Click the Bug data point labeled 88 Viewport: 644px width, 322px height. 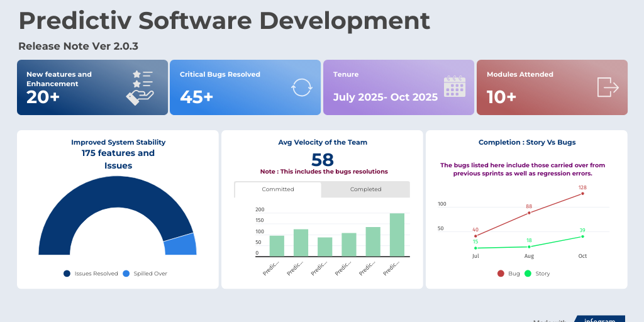pos(529,213)
